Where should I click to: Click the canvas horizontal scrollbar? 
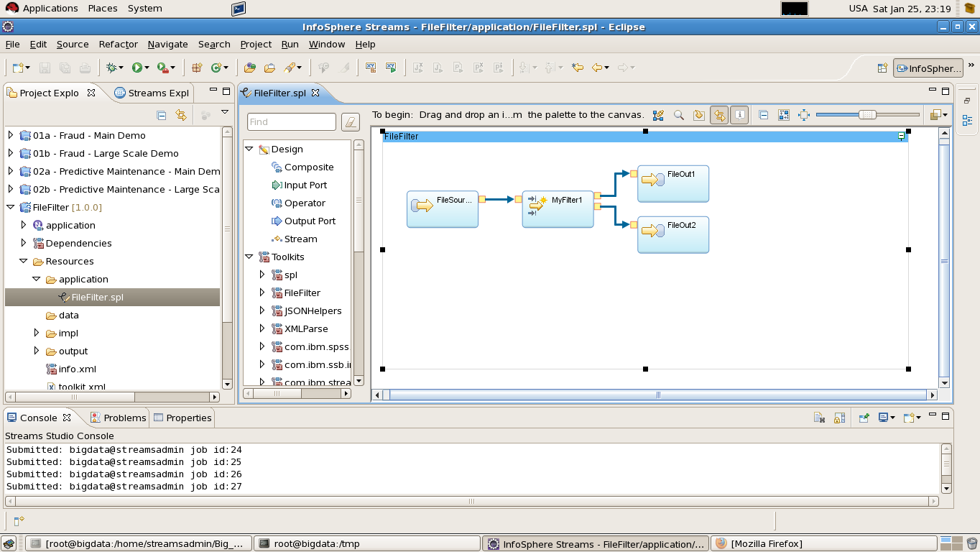[x=655, y=395]
